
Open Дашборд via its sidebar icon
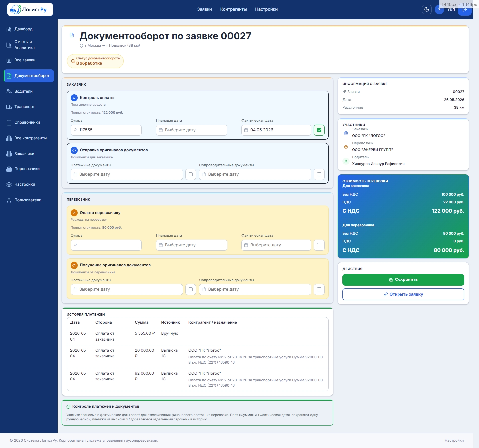pos(9,29)
